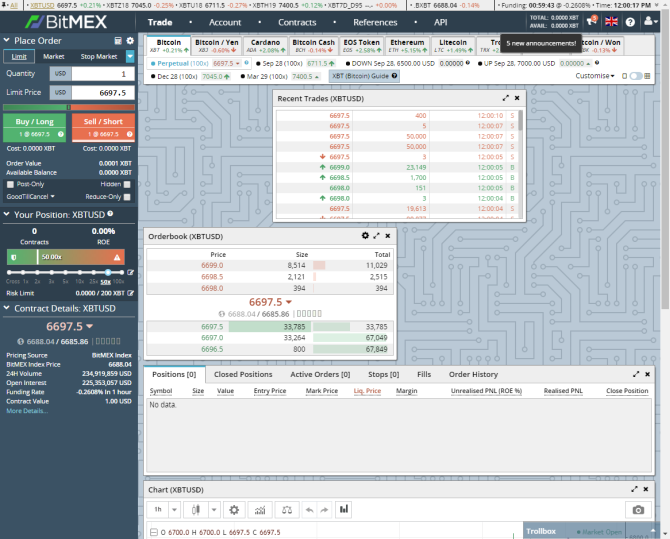Expand Recent Trades panel to fullscreen
670x539 pixels.
[505, 98]
